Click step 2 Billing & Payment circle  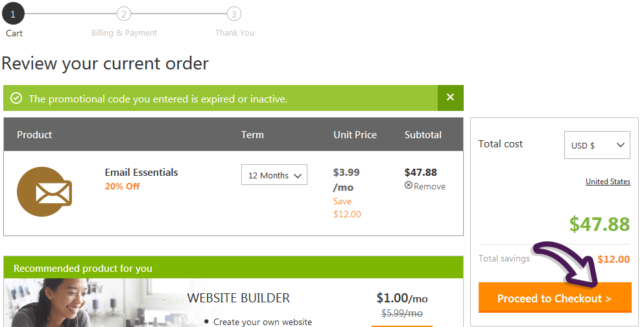124,14
